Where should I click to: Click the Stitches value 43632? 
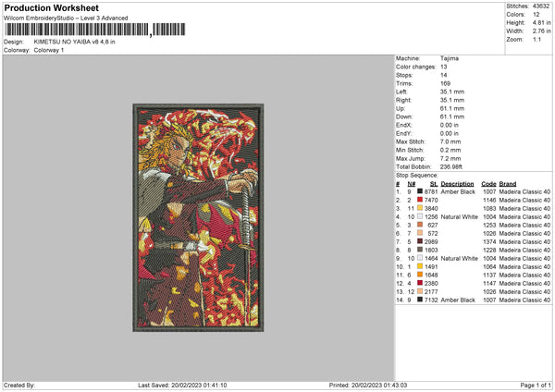click(541, 6)
